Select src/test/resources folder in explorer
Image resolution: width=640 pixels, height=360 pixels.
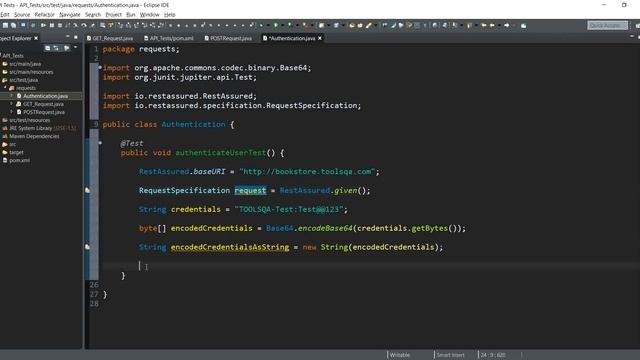29,120
